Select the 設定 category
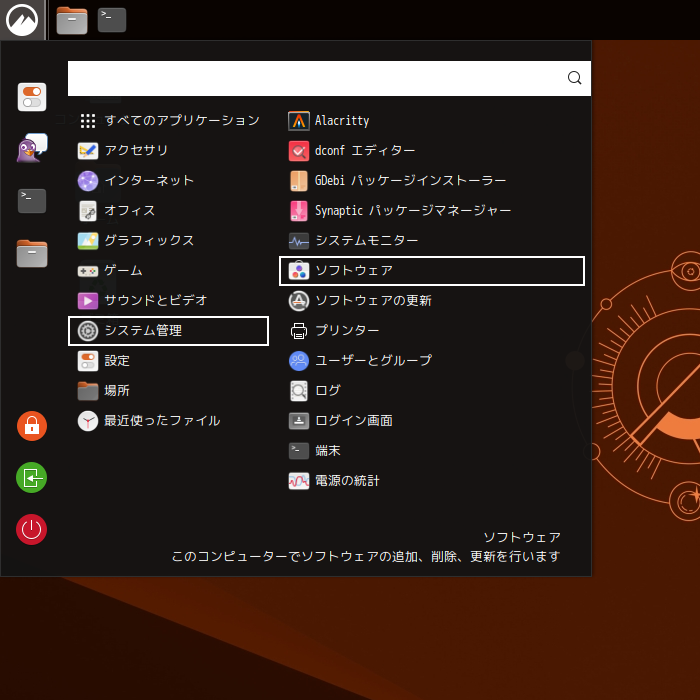Viewport: 700px width, 700px height. [168, 361]
